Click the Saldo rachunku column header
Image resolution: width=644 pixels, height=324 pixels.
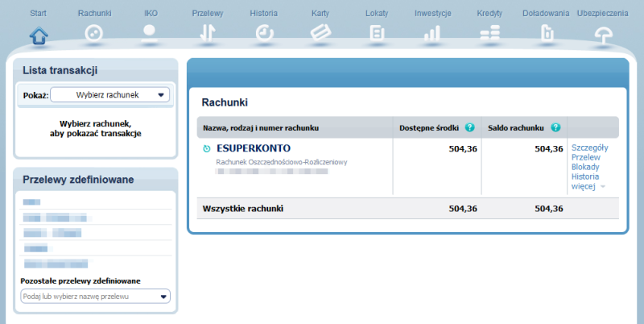pos(516,128)
